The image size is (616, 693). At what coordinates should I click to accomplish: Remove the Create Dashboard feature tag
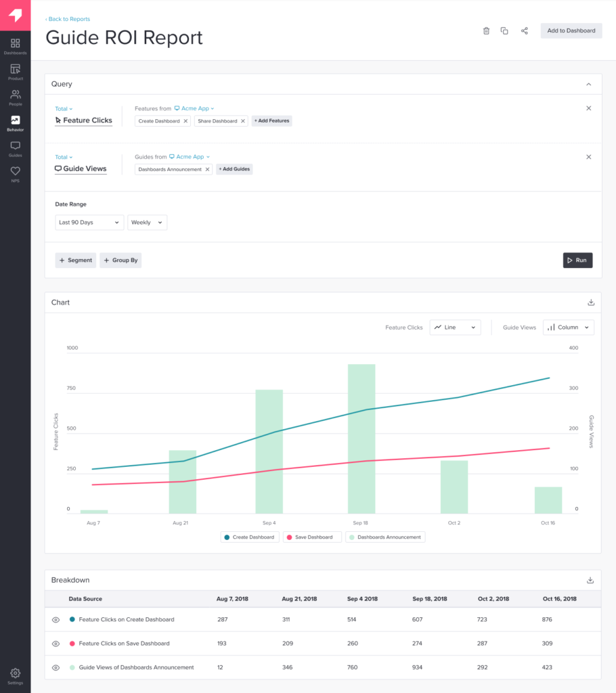tap(185, 121)
